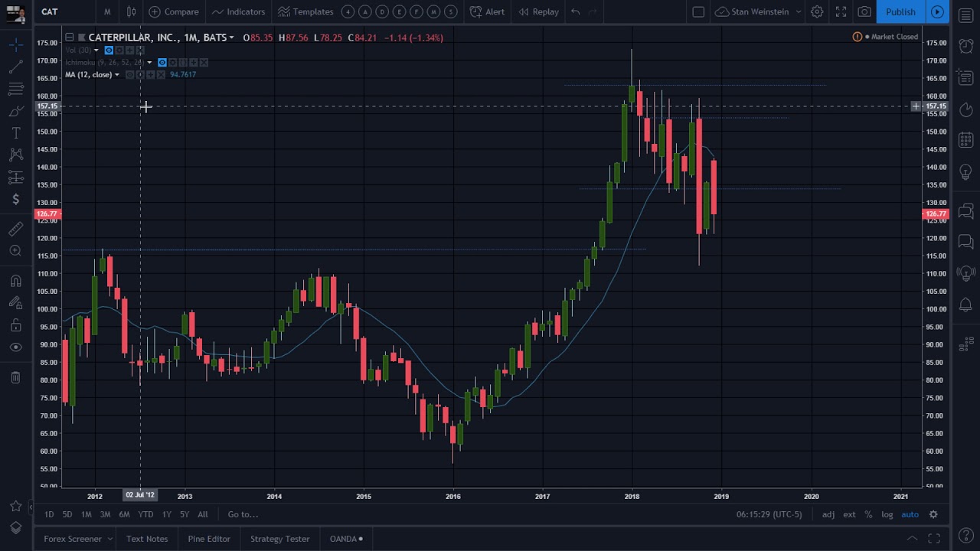Start bar Replay mode
This screenshot has width=980, height=551.
coord(538,11)
